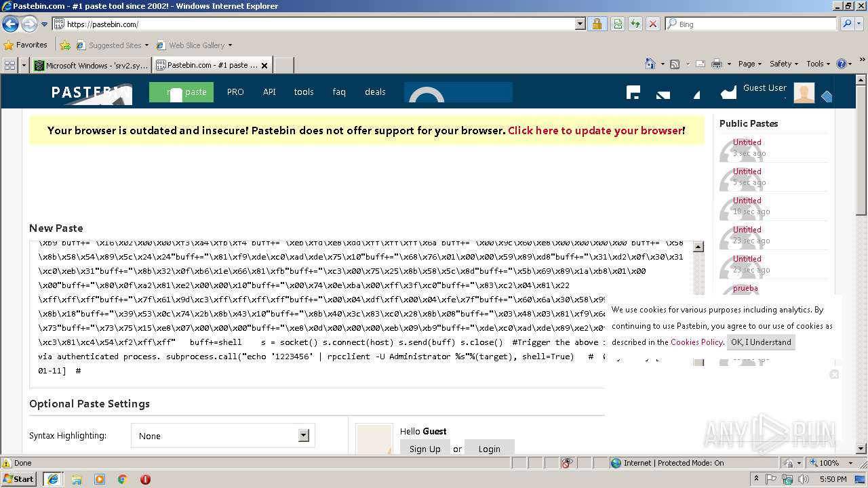Follow the update your browser link
This screenshot has width=868, height=488.
pos(595,130)
